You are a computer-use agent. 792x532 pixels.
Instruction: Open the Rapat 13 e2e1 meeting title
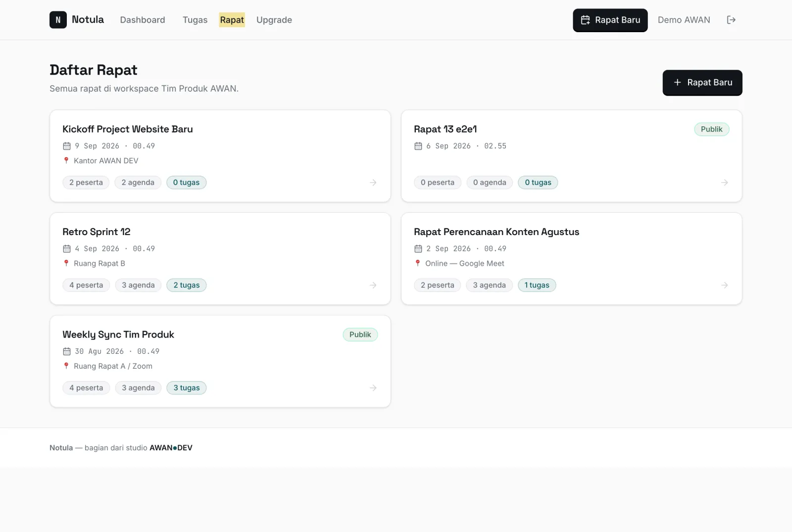tap(445, 129)
